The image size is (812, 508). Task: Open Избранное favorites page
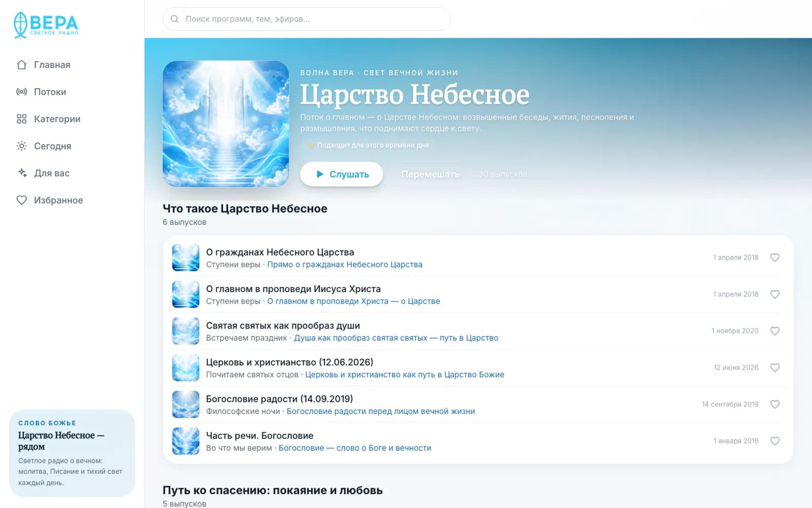coord(49,200)
